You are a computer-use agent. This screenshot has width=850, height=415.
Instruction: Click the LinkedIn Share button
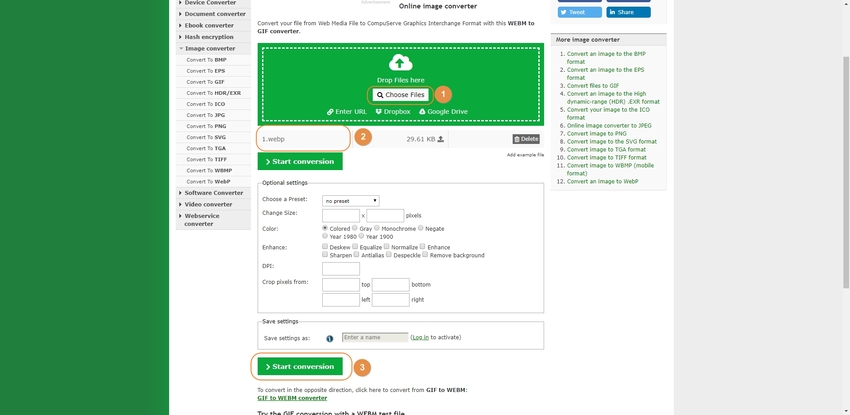[x=628, y=12]
